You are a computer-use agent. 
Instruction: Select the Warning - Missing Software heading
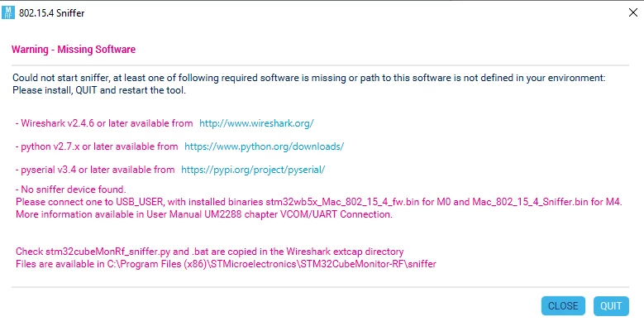point(74,50)
